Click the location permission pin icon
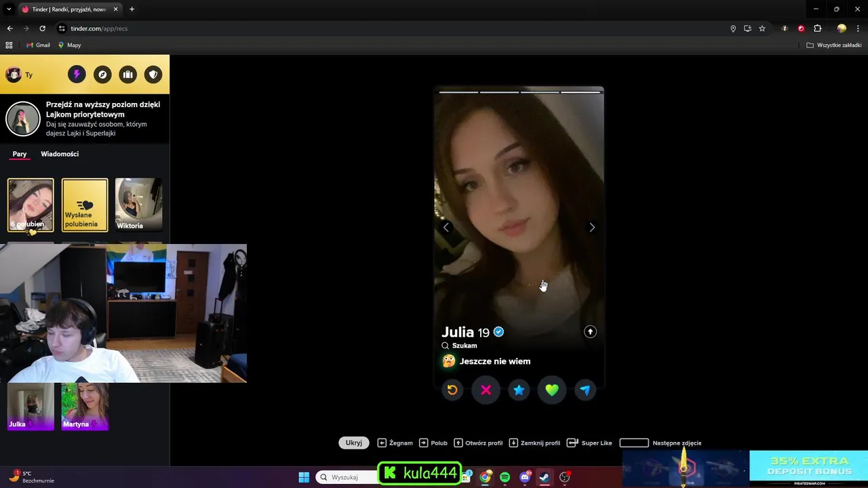The width and height of the screenshot is (868, 488). 733,28
